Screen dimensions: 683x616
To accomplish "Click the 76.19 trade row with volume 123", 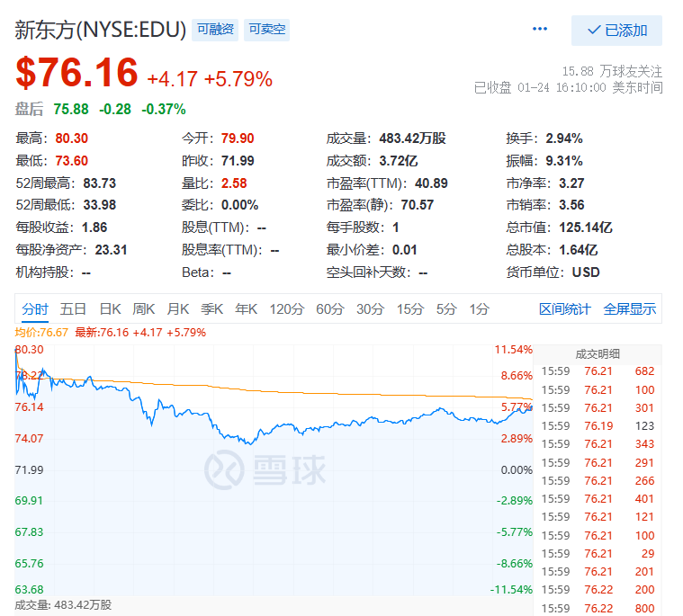I will click(x=598, y=425).
